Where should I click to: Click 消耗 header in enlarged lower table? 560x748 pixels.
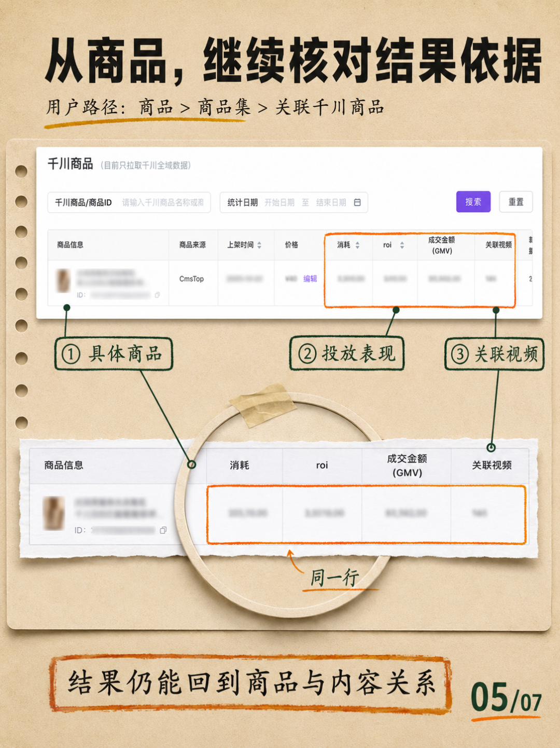240,465
